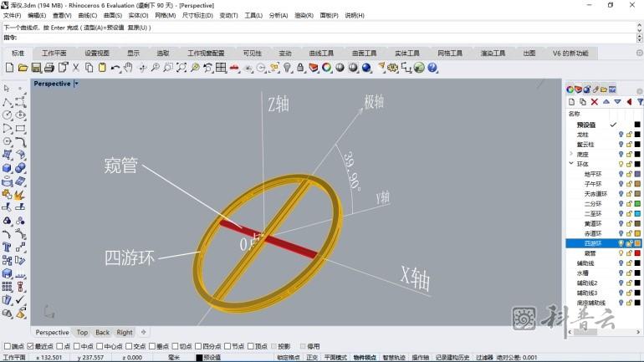Click green color swatch of 二分环 layer
Image resolution: width=644 pixels, height=362 pixels.
coord(637,204)
